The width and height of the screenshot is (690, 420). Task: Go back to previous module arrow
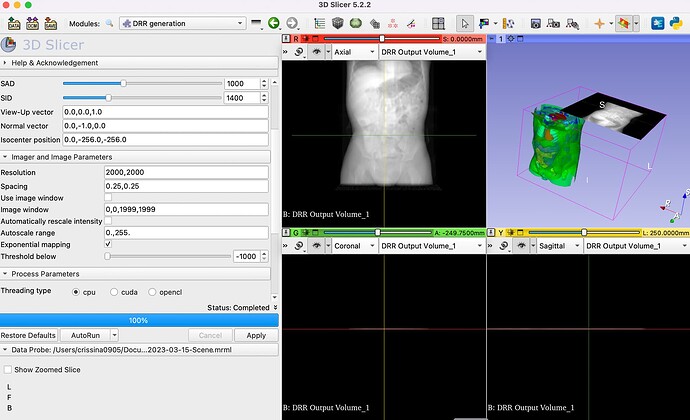coord(273,22)
